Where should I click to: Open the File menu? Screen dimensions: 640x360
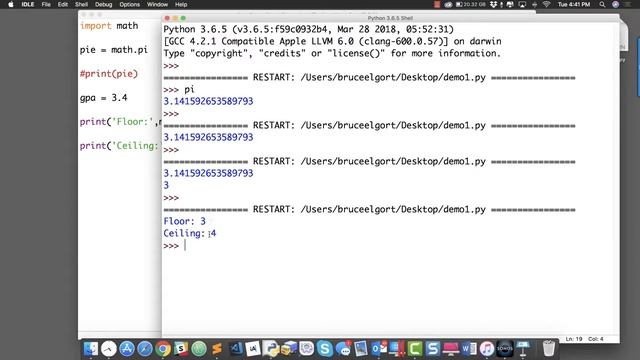(x=46, y=4)
